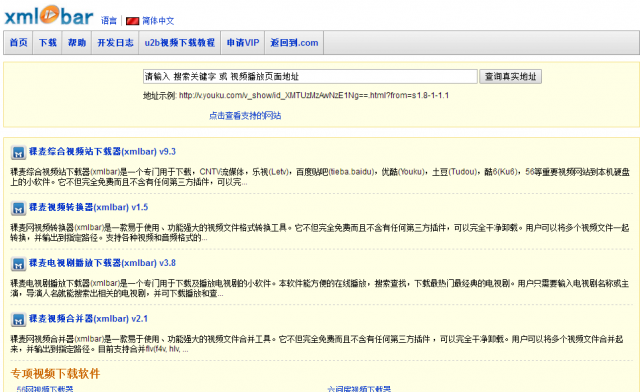Open the 申请VIP menu item
This screenshot has height=392, width=640.
pyautogui.click(x=243, y=42)
